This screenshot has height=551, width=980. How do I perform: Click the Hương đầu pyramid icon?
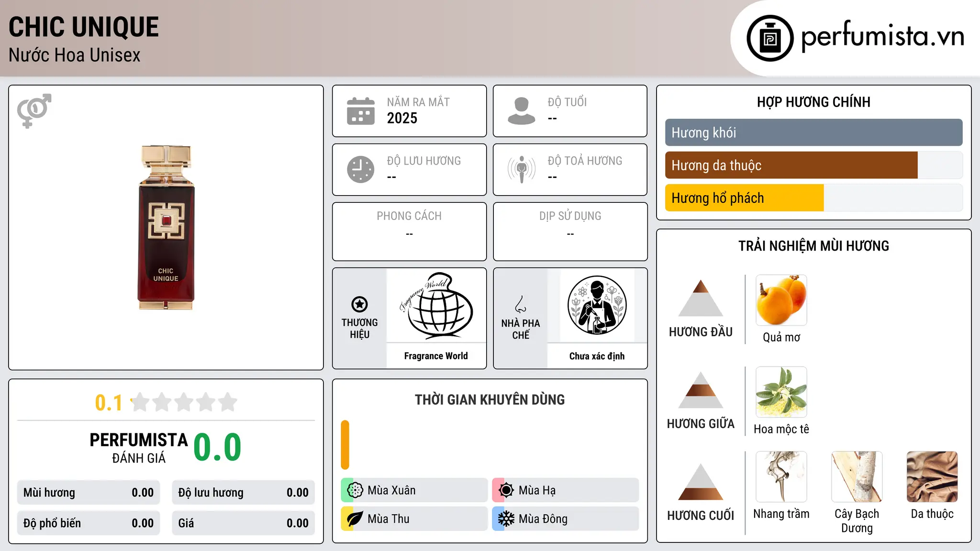[x=701, y=298]
